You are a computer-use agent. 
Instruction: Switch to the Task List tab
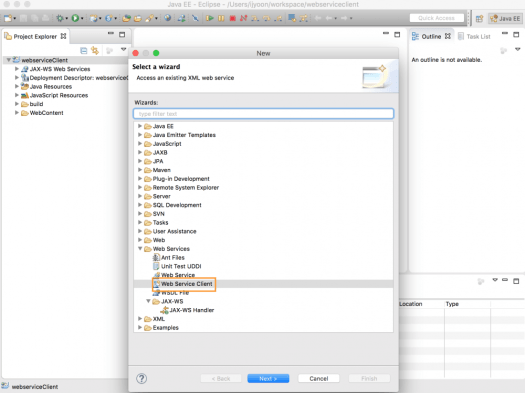point(474,36)
